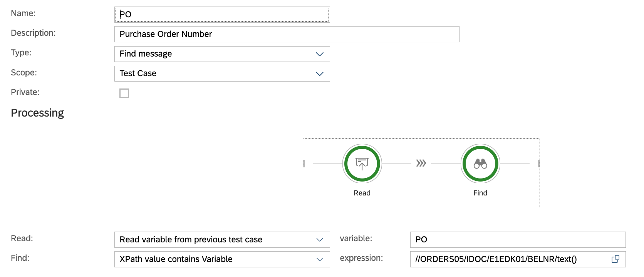The image size is (644, 277).
Task: Click into the Name field containing PO
Action: coord(222,15)
